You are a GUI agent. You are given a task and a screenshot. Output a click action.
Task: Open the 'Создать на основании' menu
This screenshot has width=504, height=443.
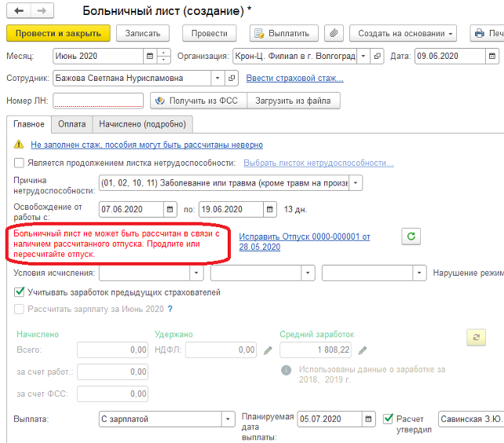click(x=403, y=33)
